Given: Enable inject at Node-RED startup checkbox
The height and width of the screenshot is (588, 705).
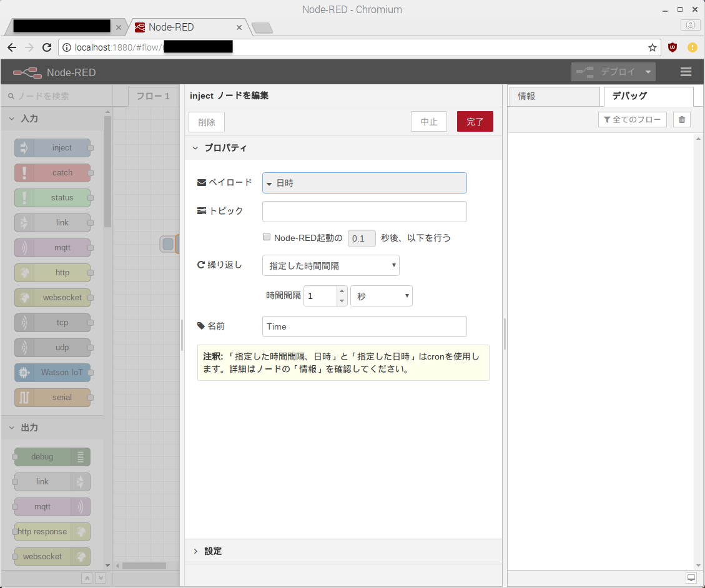Looking at the screenshot, I should point(267,237).
